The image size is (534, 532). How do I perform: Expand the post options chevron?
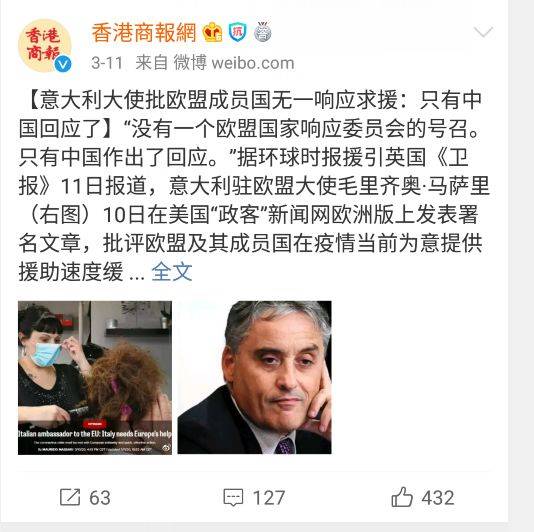click(483, 32)
